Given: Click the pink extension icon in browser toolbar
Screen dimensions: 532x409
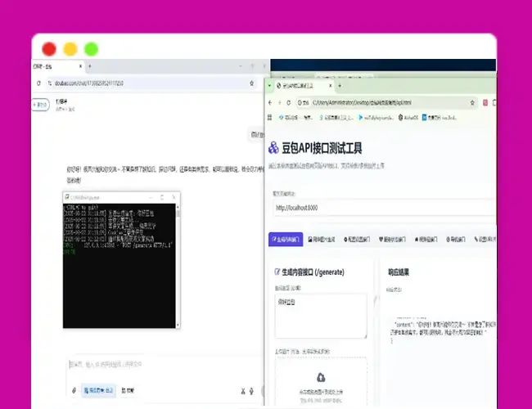Looking at the screenshot, I should (485, 102).
